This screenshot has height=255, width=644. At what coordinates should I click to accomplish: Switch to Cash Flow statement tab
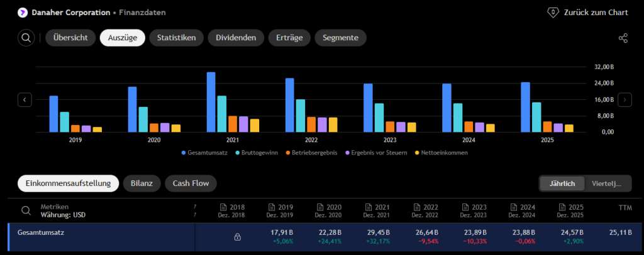191,183
